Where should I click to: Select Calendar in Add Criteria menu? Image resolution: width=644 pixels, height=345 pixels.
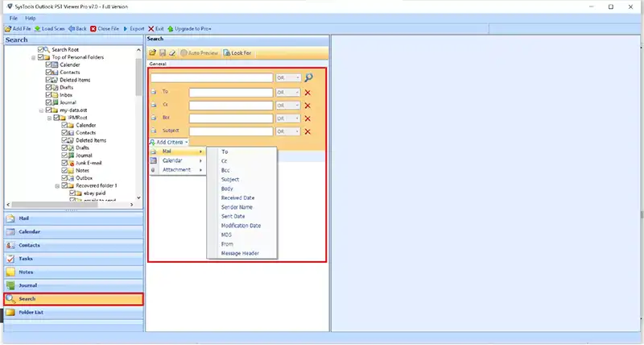(x=177, y=160)
